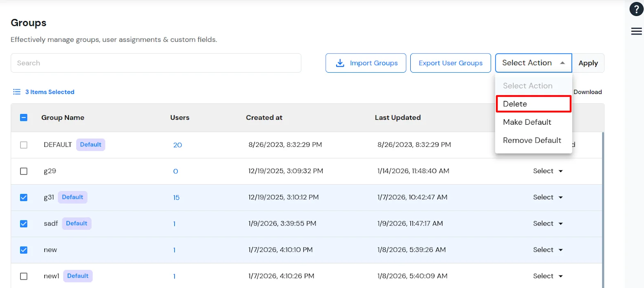Toggle the select-all checkbox in the header

[x=24, y=118]
